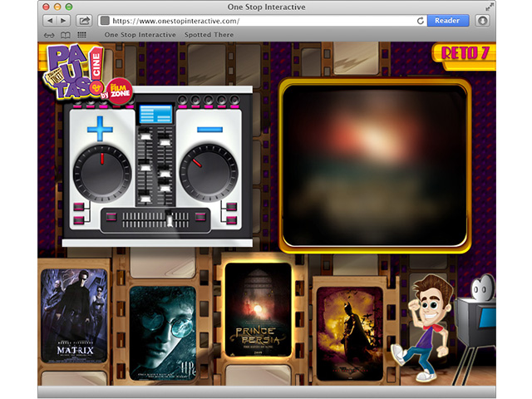Click the cartoon boy character
This screenshot has height=399, width=532.
pos(422,328)
